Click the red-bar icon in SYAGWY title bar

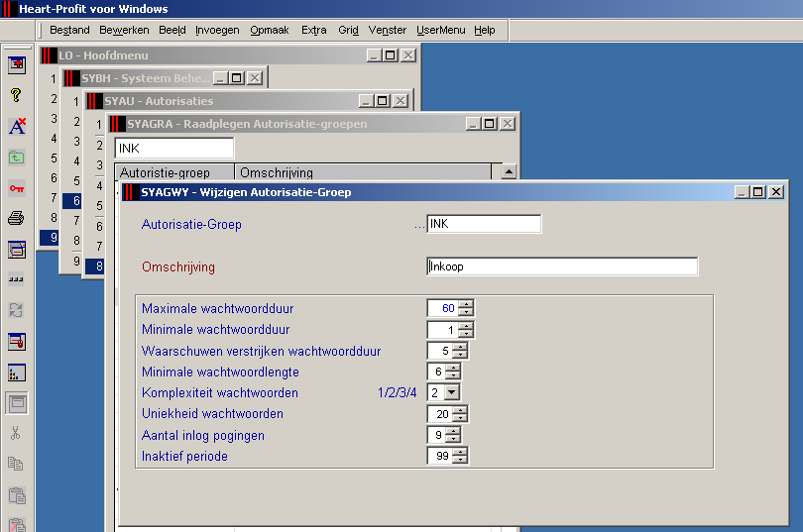129,192
